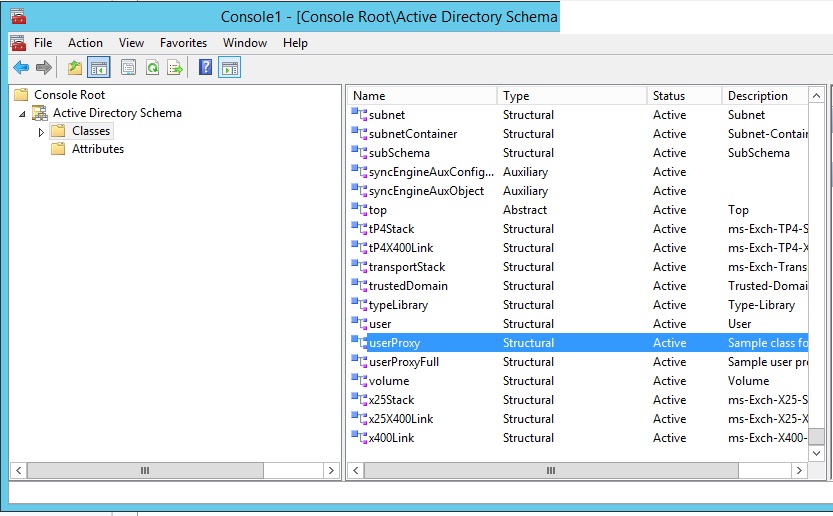The image size is (833, 516).
Task: Click the Properties toolbar icon
Action: point(129,67)
